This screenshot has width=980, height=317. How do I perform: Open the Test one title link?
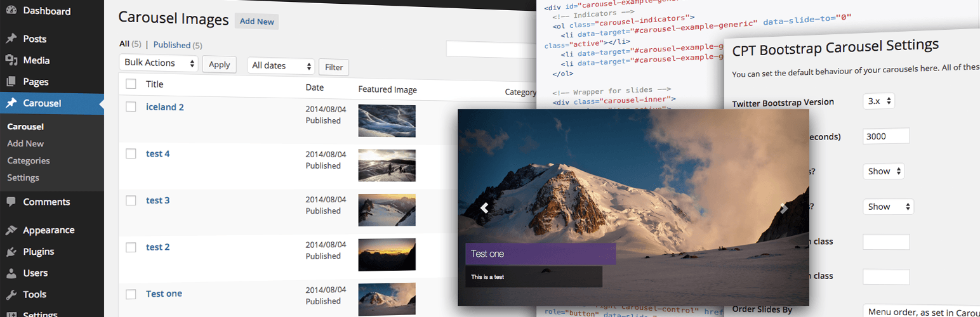click(x=164, y=294)
